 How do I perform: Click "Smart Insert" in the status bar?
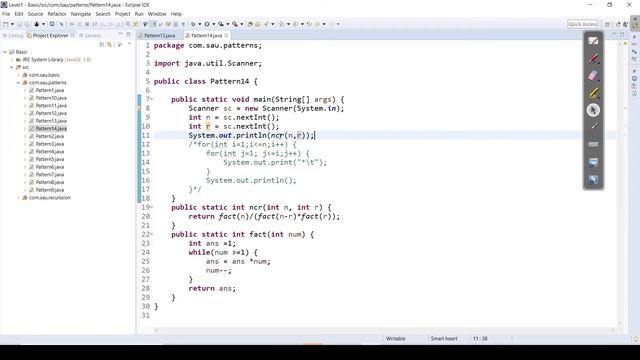444,338
